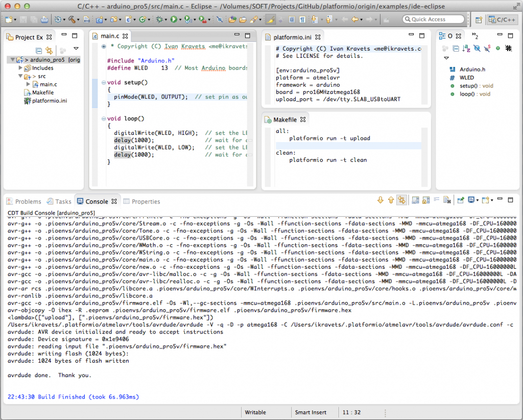Viewport: 523px width, 420px height.
Task: Open Display Selected Console dropdown arrow
Action: (478, 200)
